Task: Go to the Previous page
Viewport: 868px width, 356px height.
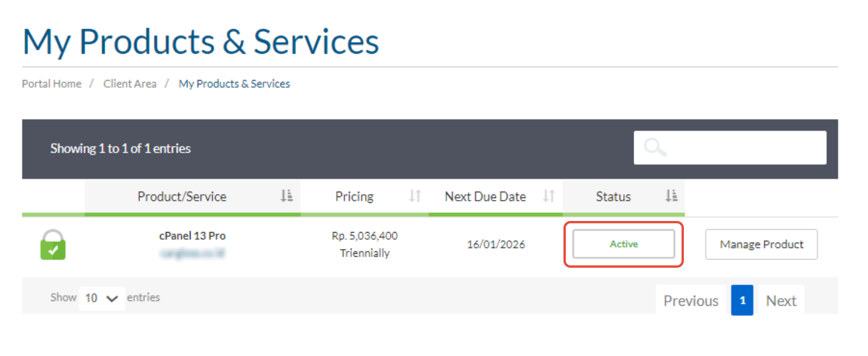Action: tap(691, 300)
